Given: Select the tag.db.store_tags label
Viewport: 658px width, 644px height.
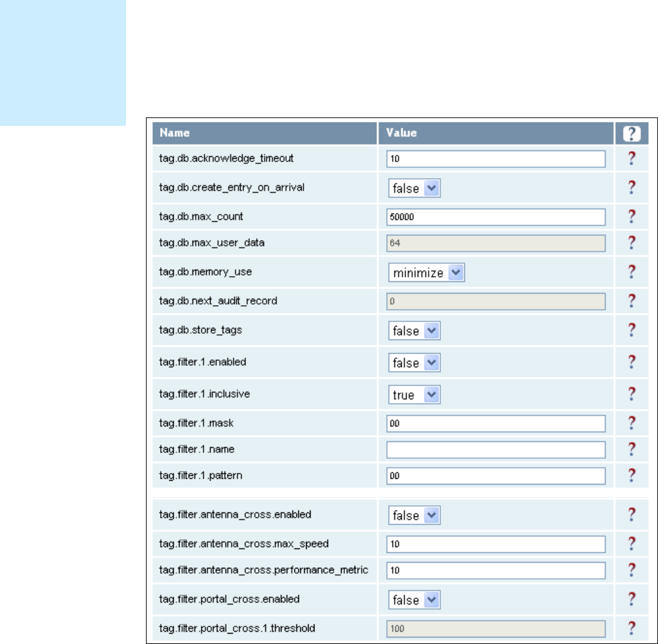Looking at the screenshot, I should pyautogui.click(x=201, y=330).
